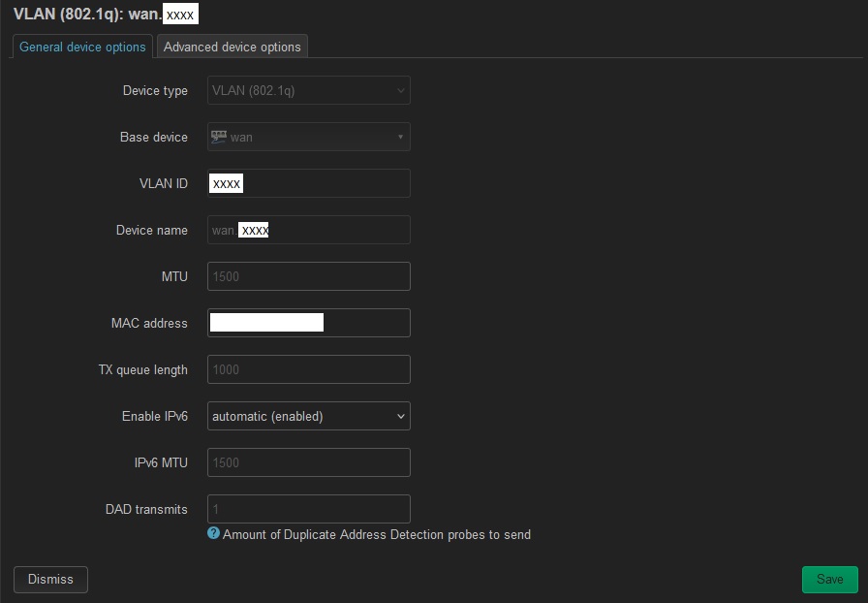Save the VLAN device settings
Image resolution: width=868 pixels, height=603 pixels.
click(830, 579)
